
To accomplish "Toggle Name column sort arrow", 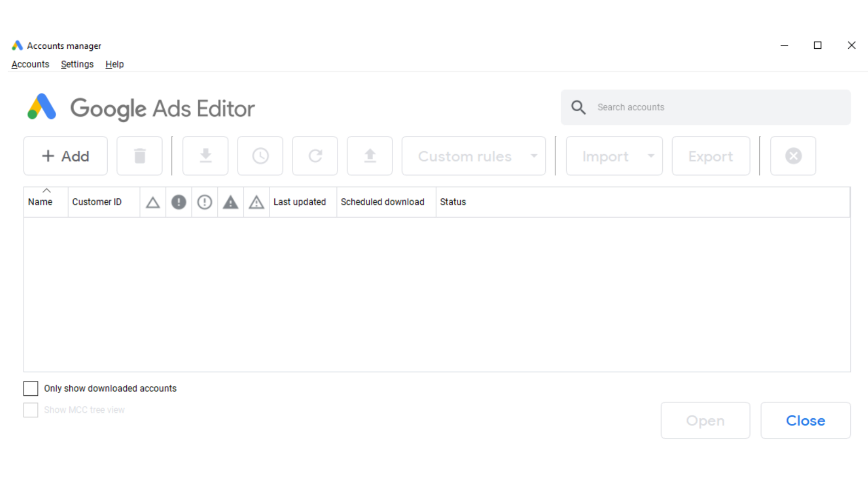I will coord(46,191).
